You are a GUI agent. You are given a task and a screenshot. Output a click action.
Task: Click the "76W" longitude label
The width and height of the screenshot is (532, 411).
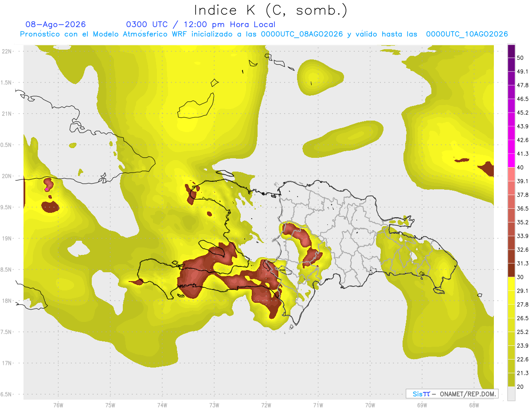58,405
